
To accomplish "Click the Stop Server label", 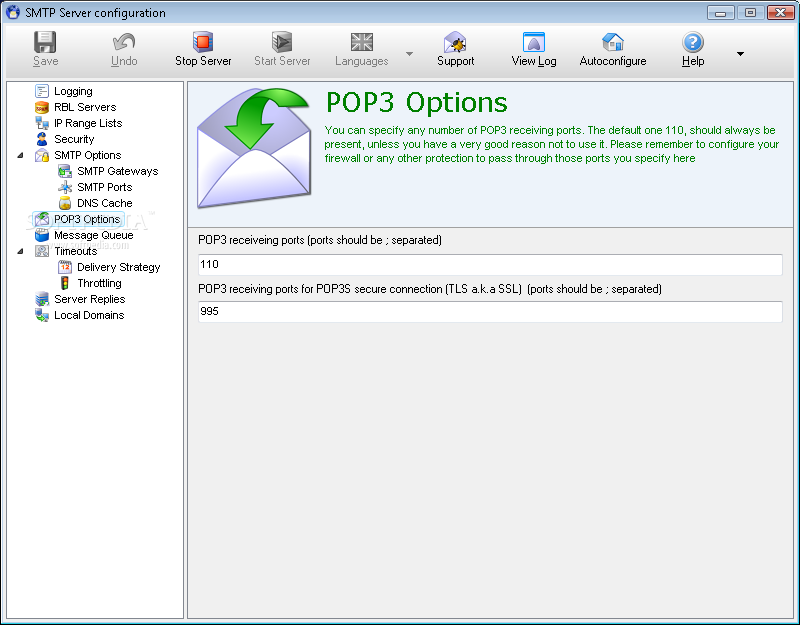I will click(203, 61).
